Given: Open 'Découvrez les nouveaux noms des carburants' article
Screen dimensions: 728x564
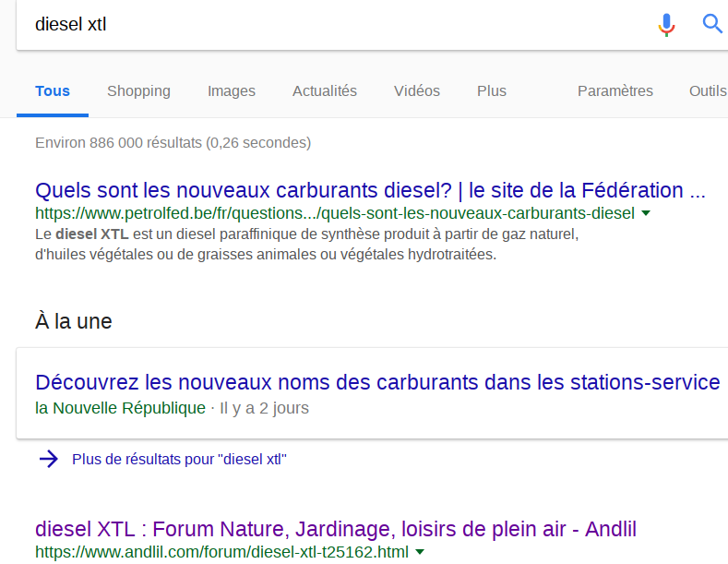Looking at the screenshot, I should (377, 382).
